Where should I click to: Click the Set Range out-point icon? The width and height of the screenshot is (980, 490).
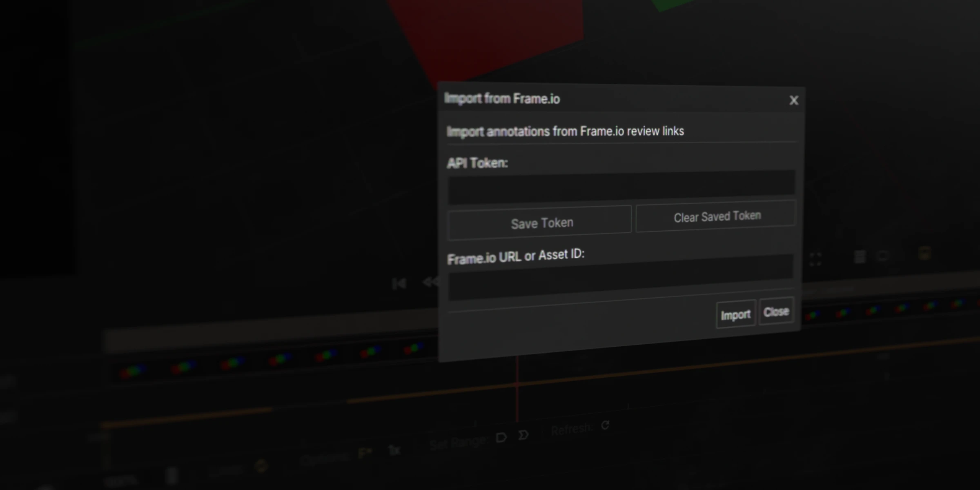(523, 435)
